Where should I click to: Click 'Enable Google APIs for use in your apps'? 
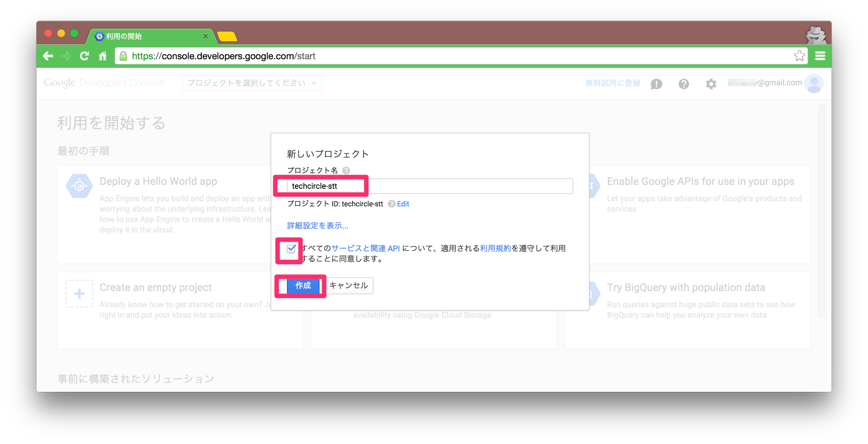coord(700,181)
